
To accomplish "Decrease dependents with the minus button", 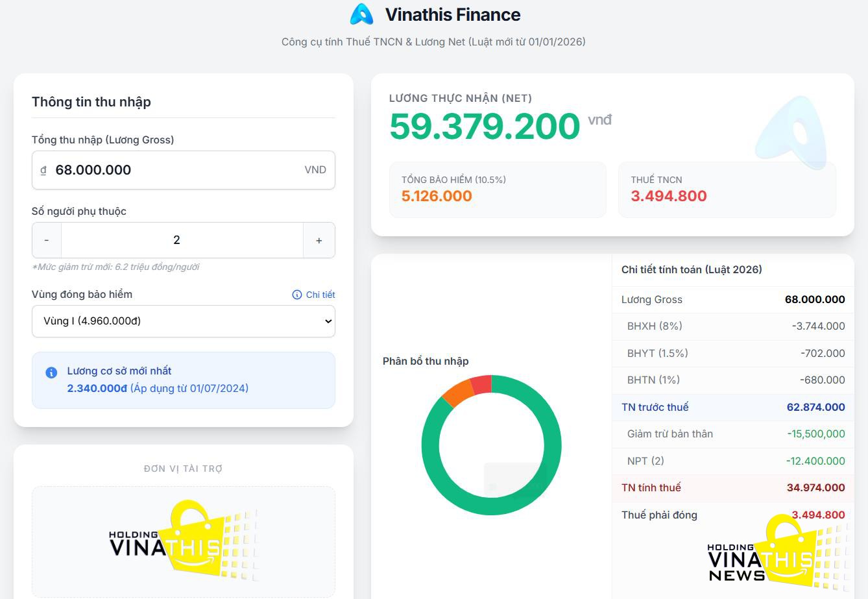I will (x=47, y=240).
